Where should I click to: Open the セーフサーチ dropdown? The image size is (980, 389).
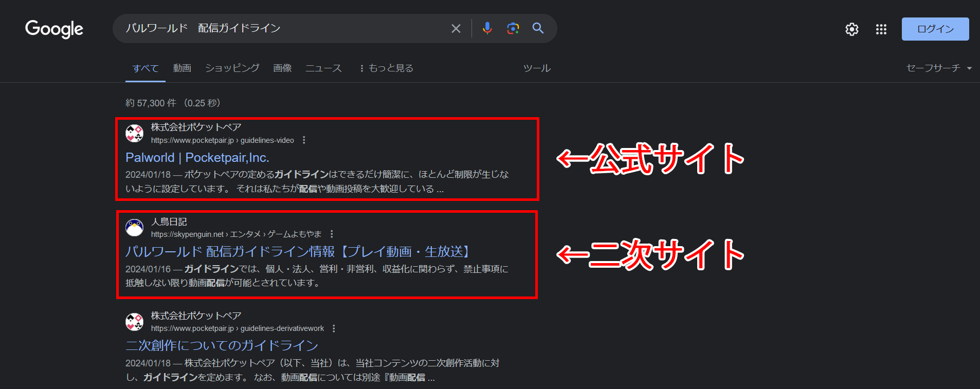pos(939,68)
